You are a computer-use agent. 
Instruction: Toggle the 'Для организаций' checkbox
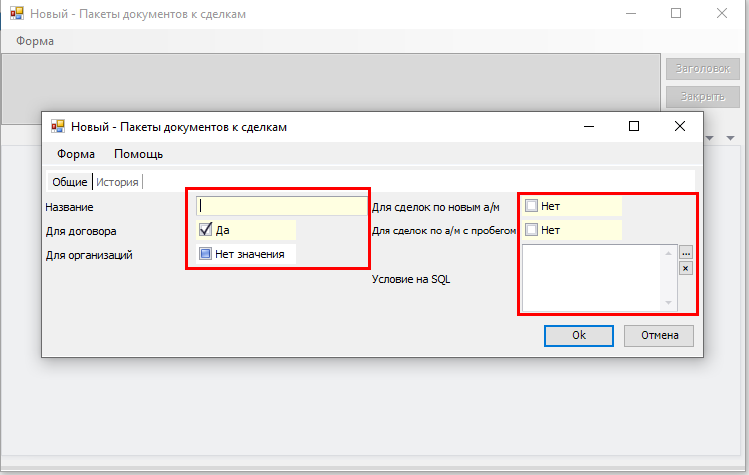tap(206, 254)
